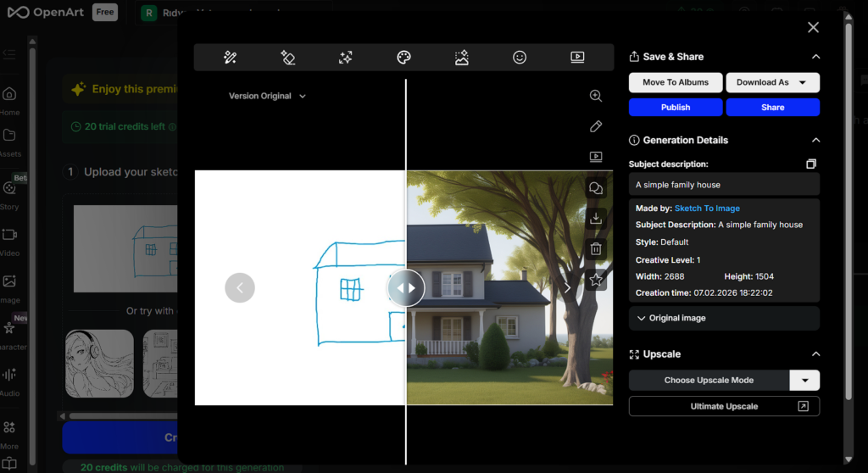Click the 'Height: 1504' text
Screen dimensions: 868x473
click(x=749, y=276)
